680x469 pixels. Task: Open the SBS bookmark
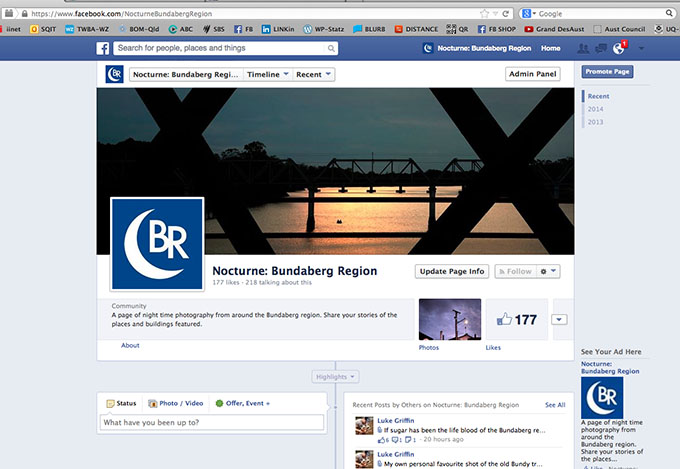pyautogui.click(x=214, y=29)
